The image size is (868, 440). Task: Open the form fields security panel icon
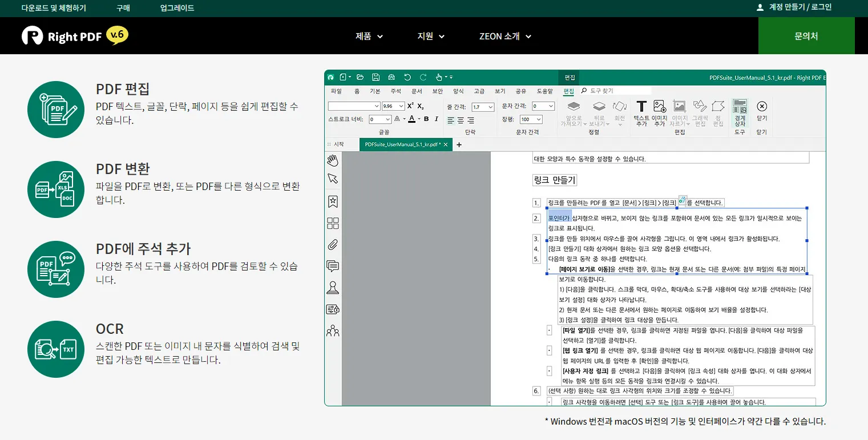(x=333, y=309)
